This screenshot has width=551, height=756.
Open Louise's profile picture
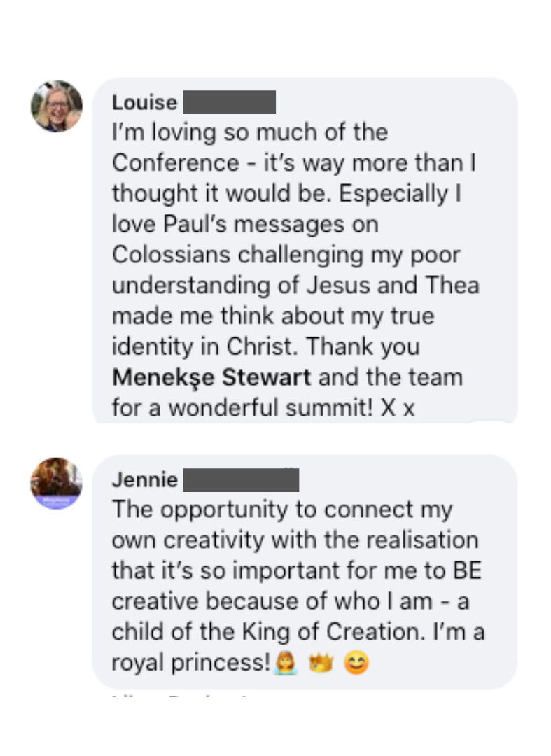point(57,106)
